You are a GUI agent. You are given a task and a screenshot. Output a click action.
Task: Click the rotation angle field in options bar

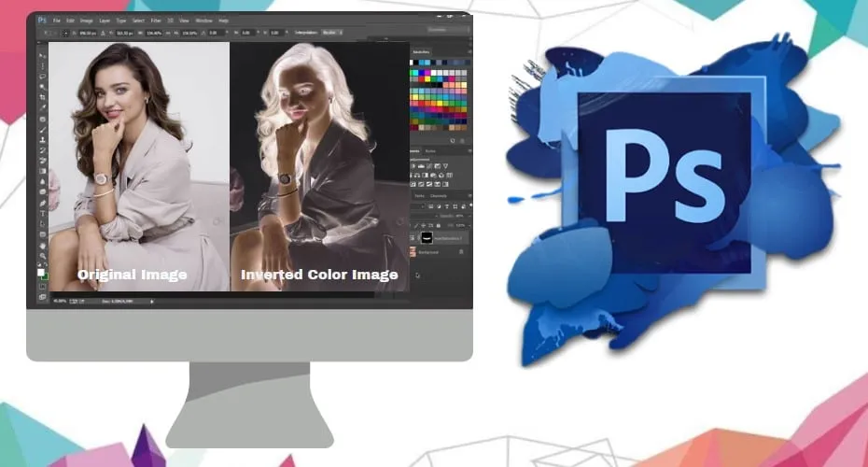tap(216, 34)
